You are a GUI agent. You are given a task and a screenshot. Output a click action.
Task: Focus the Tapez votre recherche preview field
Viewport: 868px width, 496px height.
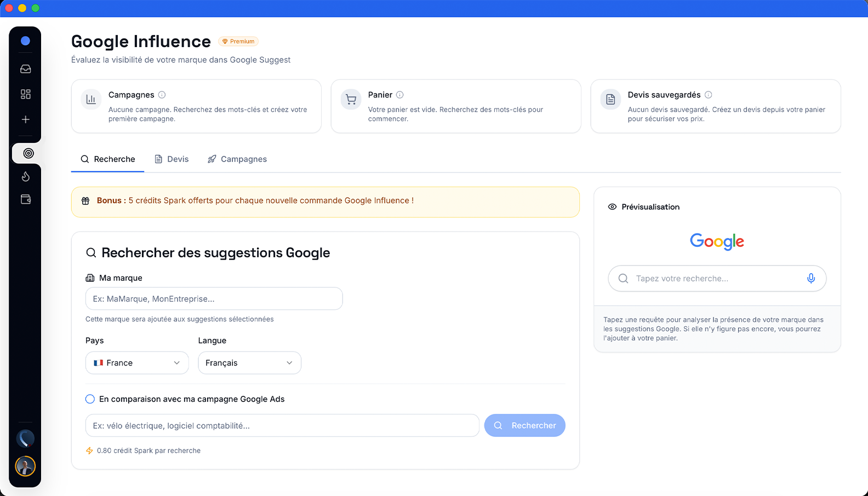(717, 278)
